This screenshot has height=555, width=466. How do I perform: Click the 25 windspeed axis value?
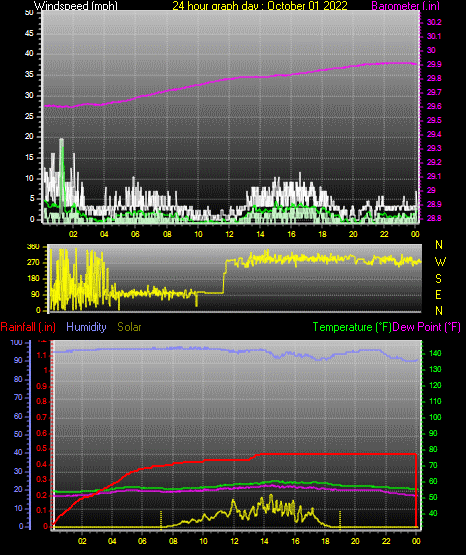29,116
